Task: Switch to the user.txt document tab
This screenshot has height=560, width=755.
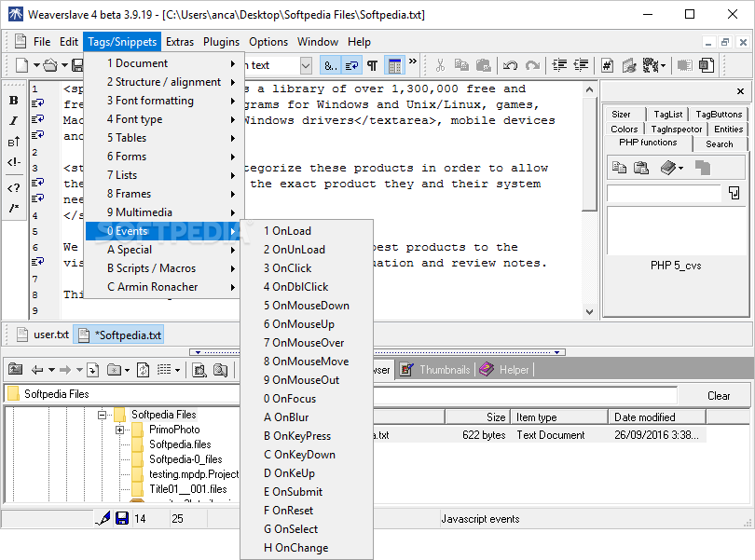Action: coord(42,335)
